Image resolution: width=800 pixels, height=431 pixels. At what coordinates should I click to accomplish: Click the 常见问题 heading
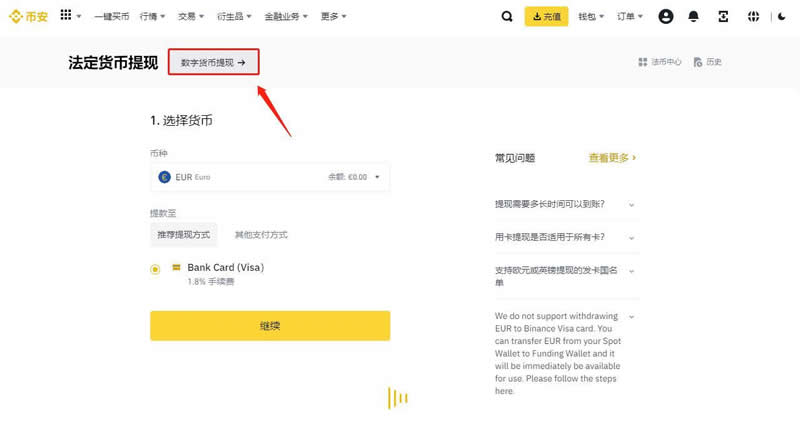click(x=515, y=158)
